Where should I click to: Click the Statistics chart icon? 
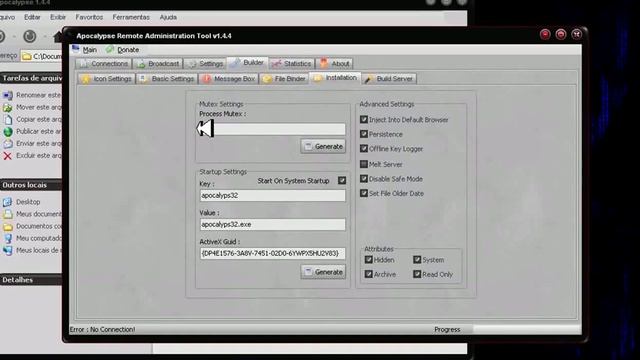tap(276, 64)
